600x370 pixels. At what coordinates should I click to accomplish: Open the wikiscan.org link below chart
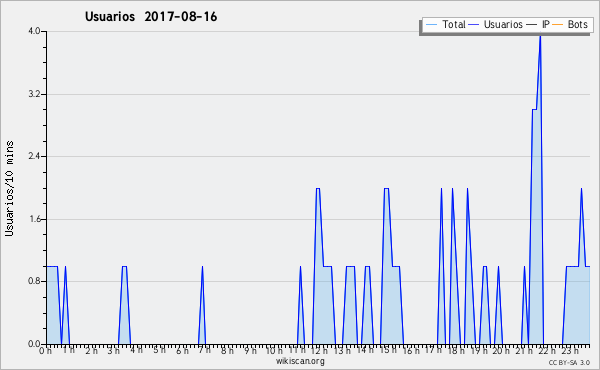pyautogui.click(x=300, y=361)
